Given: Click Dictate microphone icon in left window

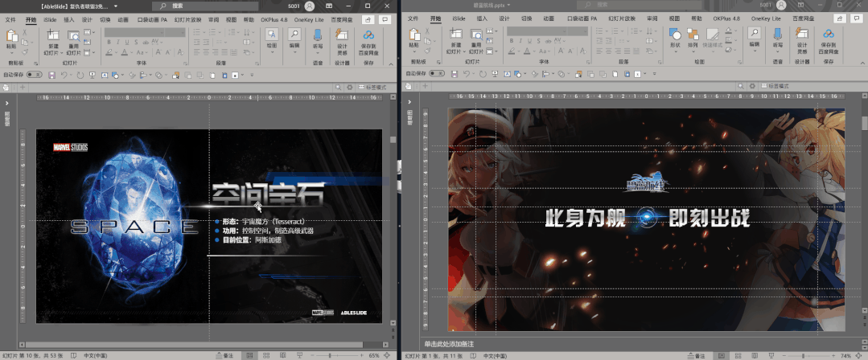Looking at the screenshot, I should pos(318,36).
